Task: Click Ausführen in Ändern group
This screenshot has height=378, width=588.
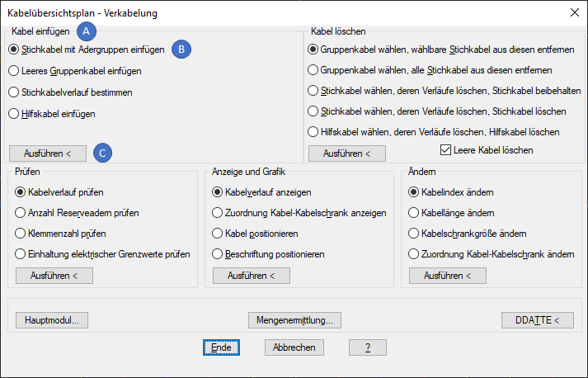Action: point(448,276)
